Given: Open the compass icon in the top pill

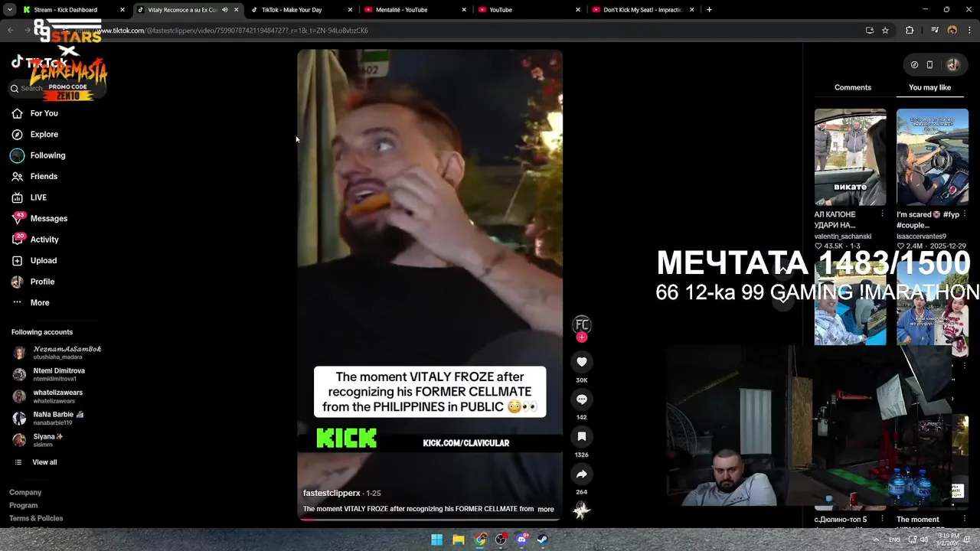Looking at the screenshot, I should point(914,65).
